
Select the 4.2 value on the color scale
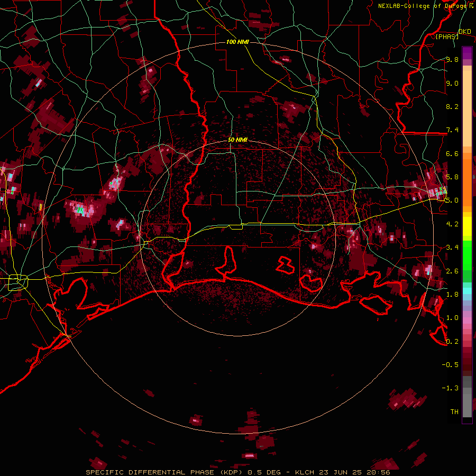[452, 224]
